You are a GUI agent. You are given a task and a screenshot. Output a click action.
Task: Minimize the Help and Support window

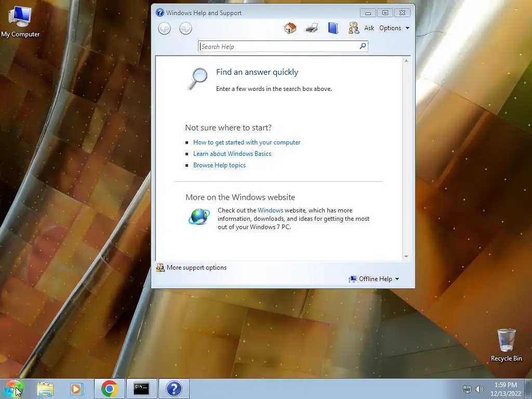click(x=368, y=13)
